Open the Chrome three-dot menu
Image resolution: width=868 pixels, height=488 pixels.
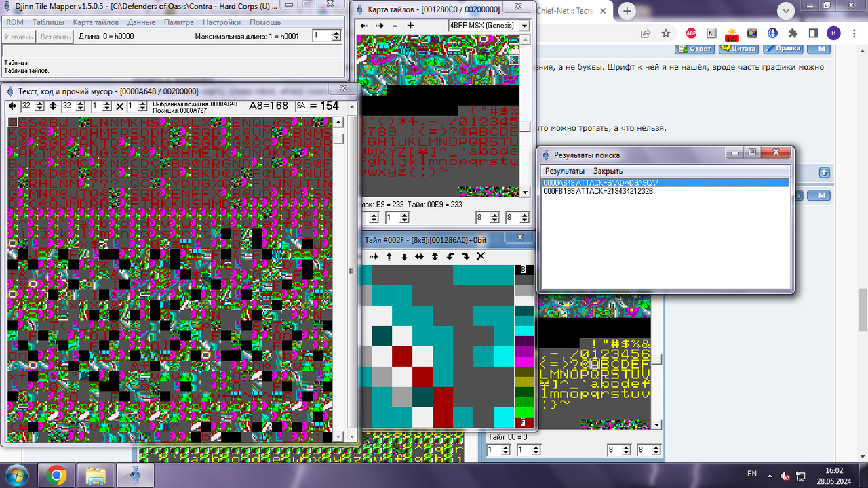click(x=854, y=33)
